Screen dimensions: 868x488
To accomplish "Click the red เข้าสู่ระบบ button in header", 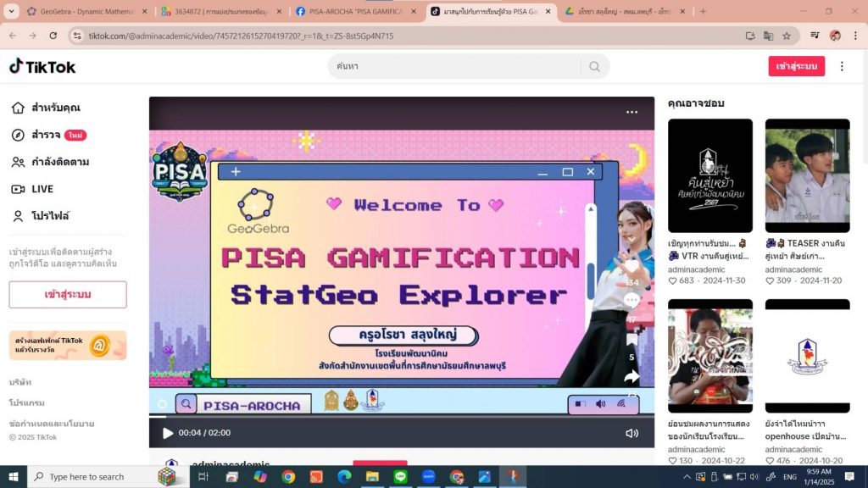I will click(796, 66).
